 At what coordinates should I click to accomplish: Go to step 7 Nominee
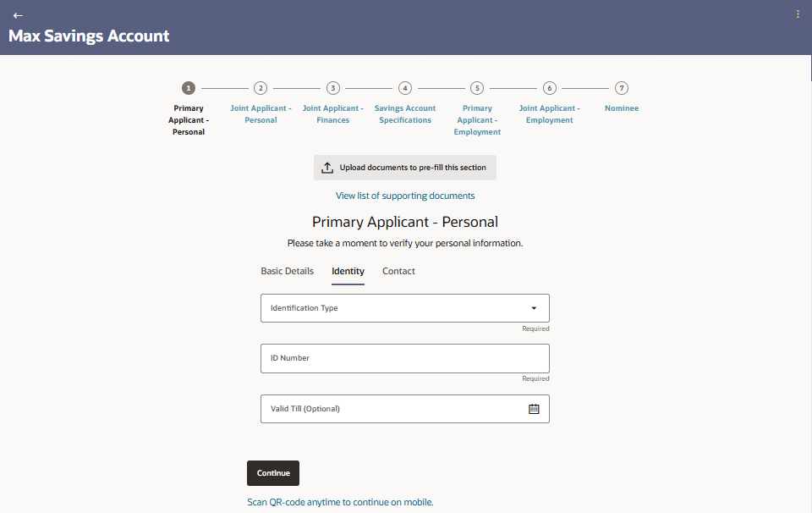point(622,88)
